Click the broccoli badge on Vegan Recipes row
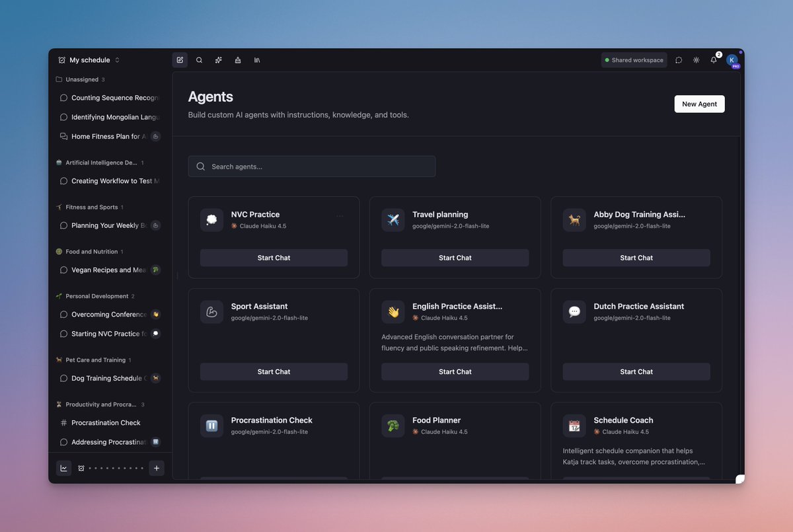793x532 pixels. click(x=155, y=270)
